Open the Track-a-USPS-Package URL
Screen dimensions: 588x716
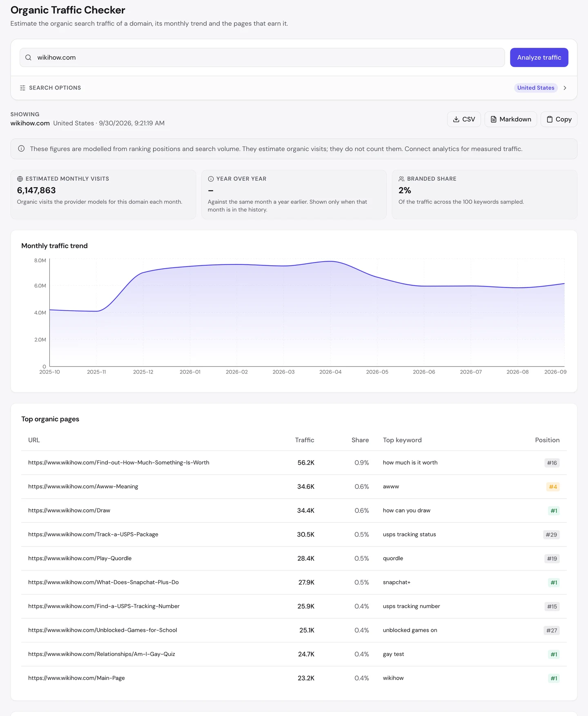(x=93, y=535)
